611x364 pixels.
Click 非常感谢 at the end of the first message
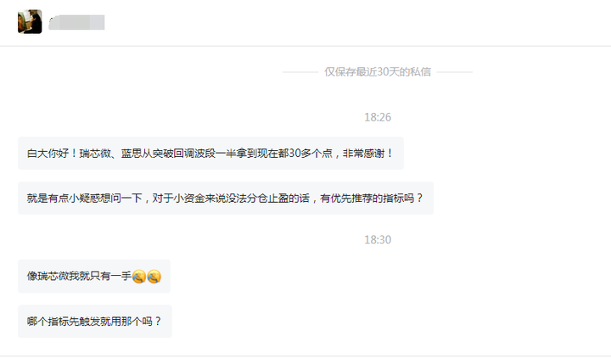(x=363, y=154)
